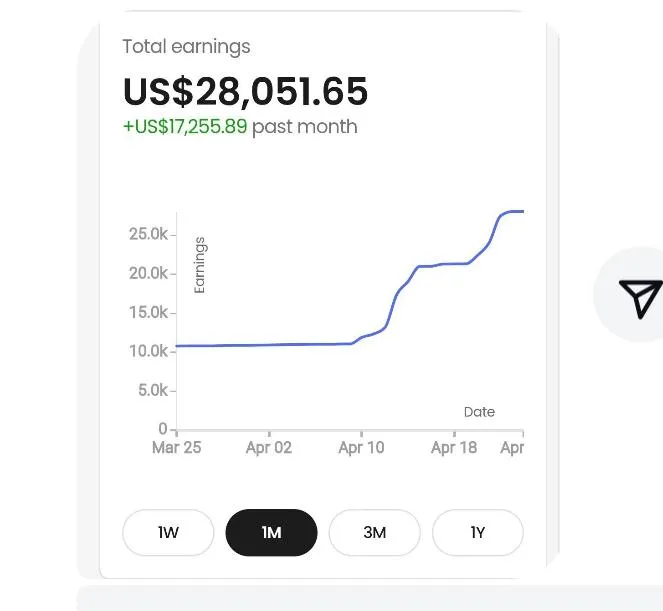This screenshot has width=663, height=611.
Task: Click the 15.0k earnings axis label
Action: (x=148, y=312)
